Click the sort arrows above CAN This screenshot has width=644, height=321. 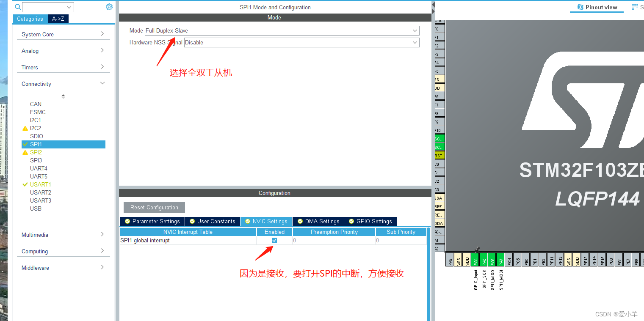tap(63, 96)
